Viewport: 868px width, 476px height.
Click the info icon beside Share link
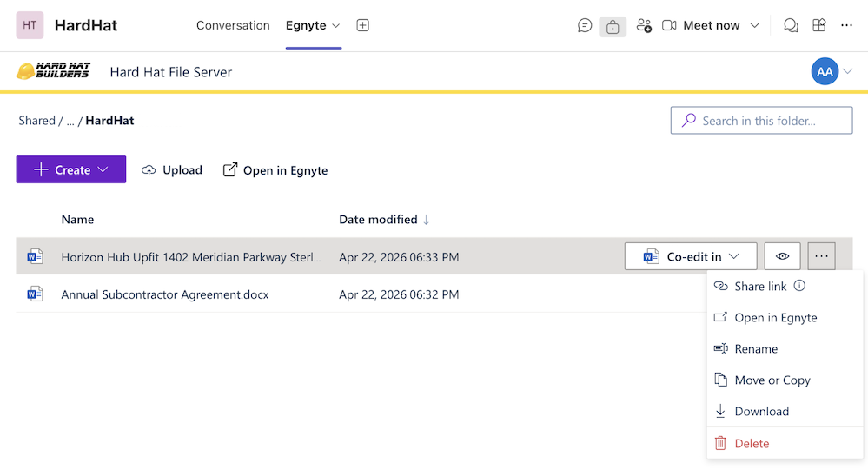tap(799, 286)
